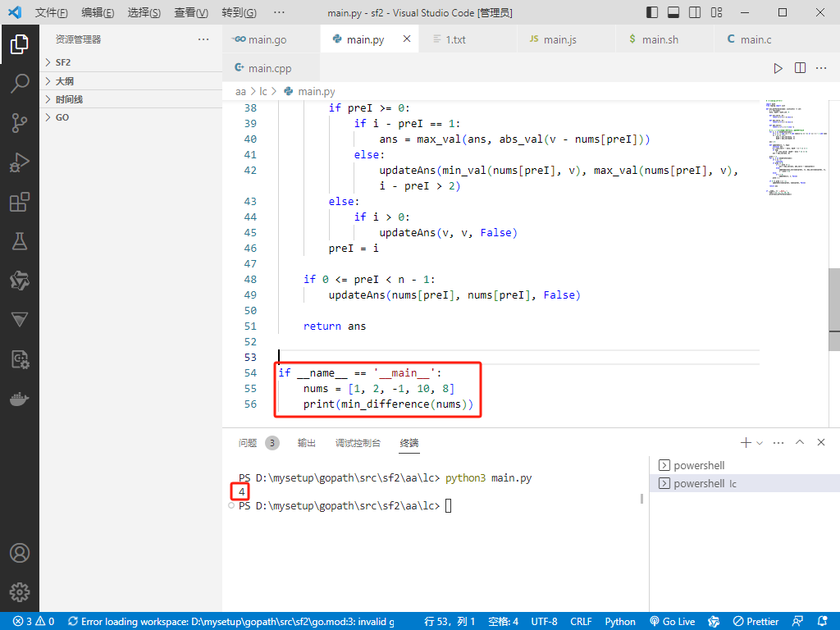Open notifications bell in status bar
The image size is (840, 630).
point(822,622)
